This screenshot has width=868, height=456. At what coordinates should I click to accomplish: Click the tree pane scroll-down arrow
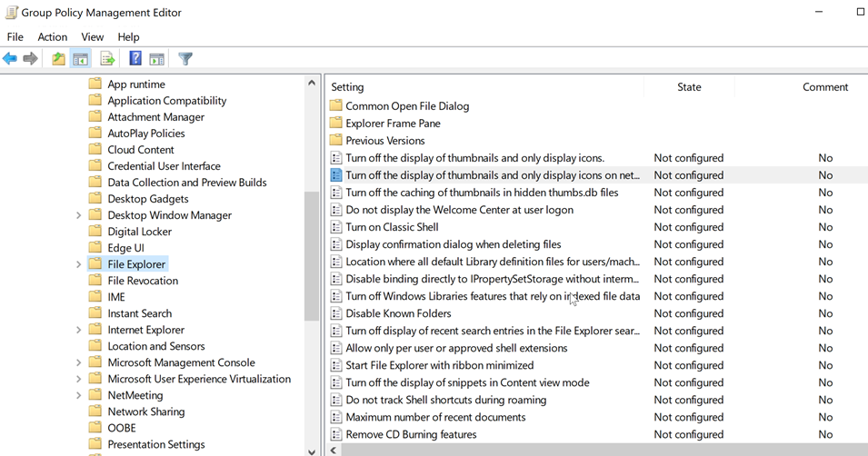pyautogui.click(x=312, y=451)
